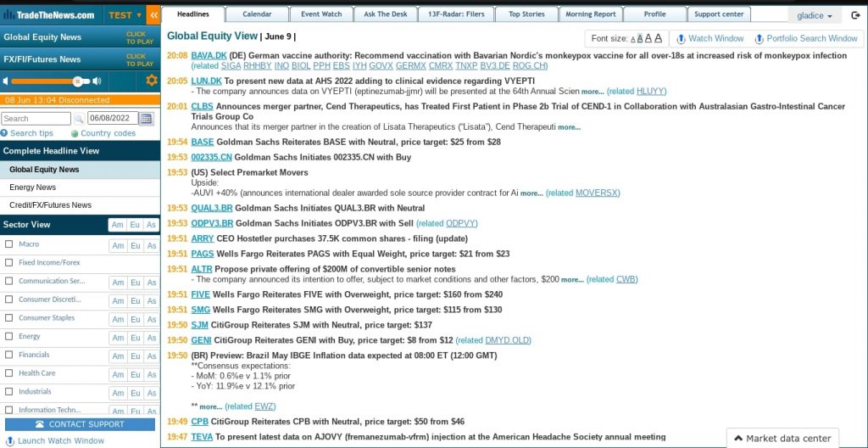This screenshot has width=868, height=448.
Task: Tick the Health Care sector checkbox
Action: (x=8, y=372)
